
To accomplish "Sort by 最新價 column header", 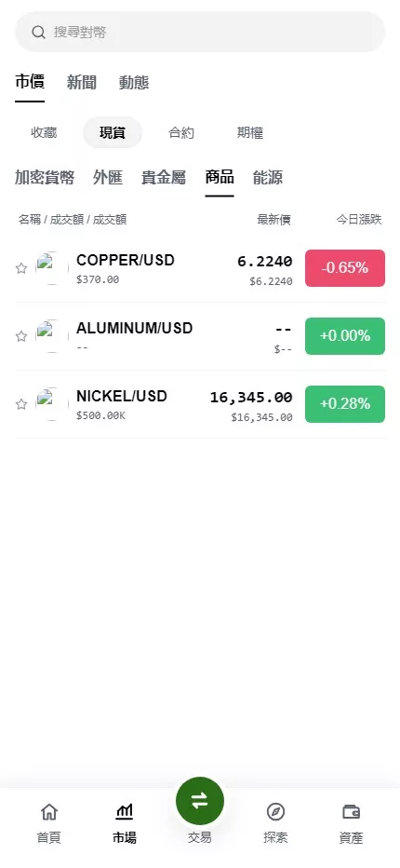I will [273, 220].
